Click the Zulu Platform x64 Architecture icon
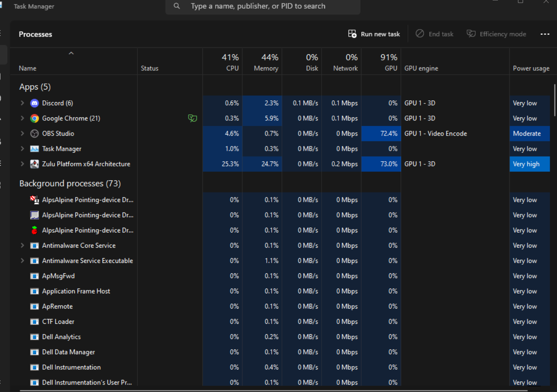Image resolution: width=557 pixels, height=392 pixels. [34, 164]
